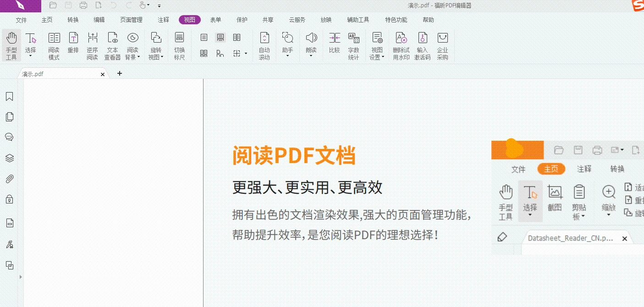Click 删除试用水印 remove trial watermark

401,46
